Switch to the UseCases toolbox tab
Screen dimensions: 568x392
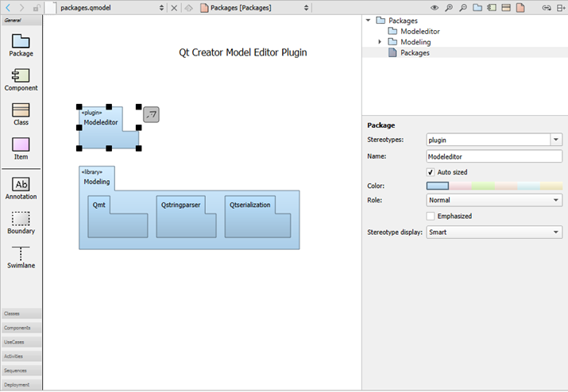[x=21, y=342]
